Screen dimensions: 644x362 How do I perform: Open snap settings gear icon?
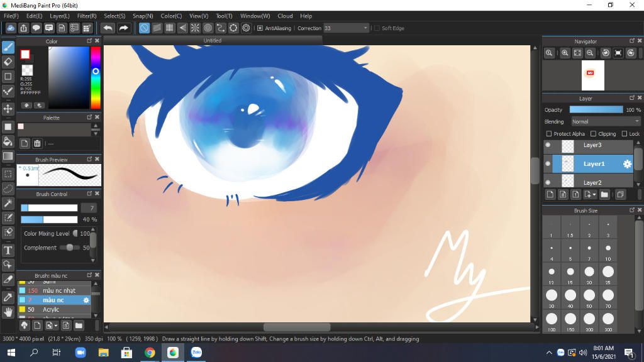click(x=246, y=28)
